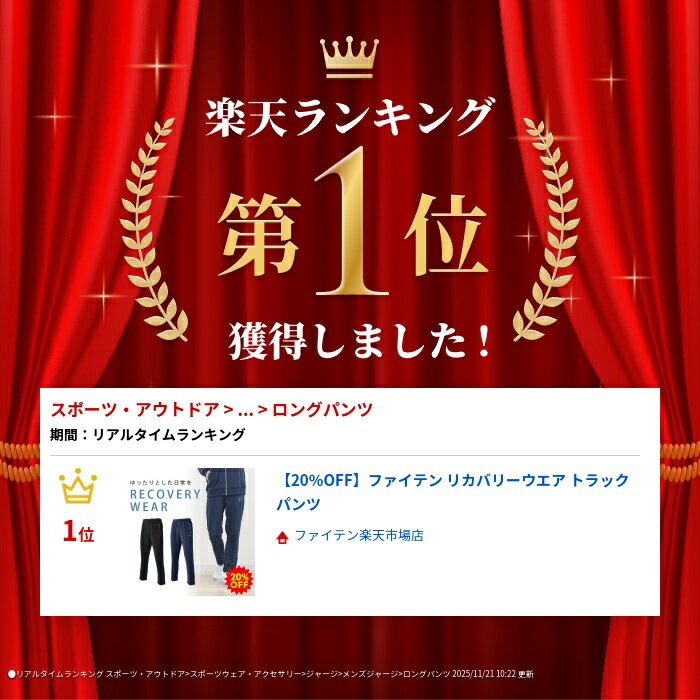Click the golden rope tie on left curtain

[20, 461]
